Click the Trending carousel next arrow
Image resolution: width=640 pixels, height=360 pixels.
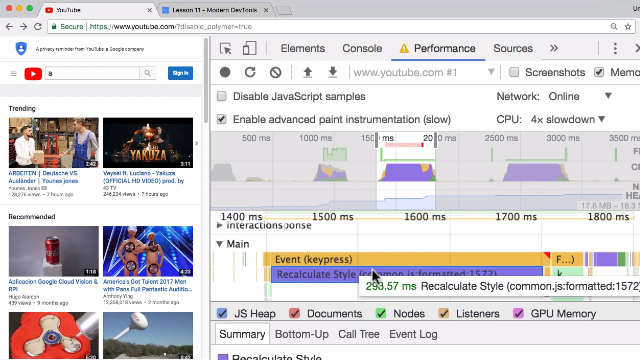coord(197,143)
